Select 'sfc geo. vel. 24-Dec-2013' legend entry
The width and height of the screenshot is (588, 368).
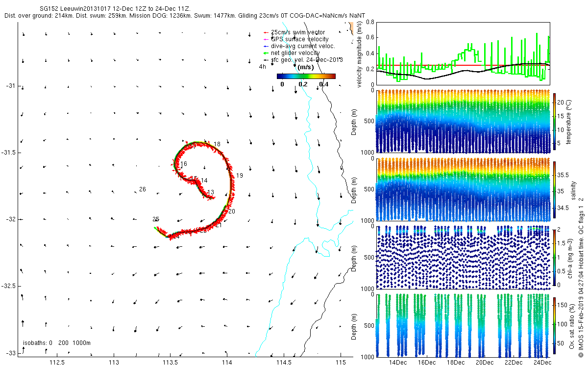click(x=303, y=59)
